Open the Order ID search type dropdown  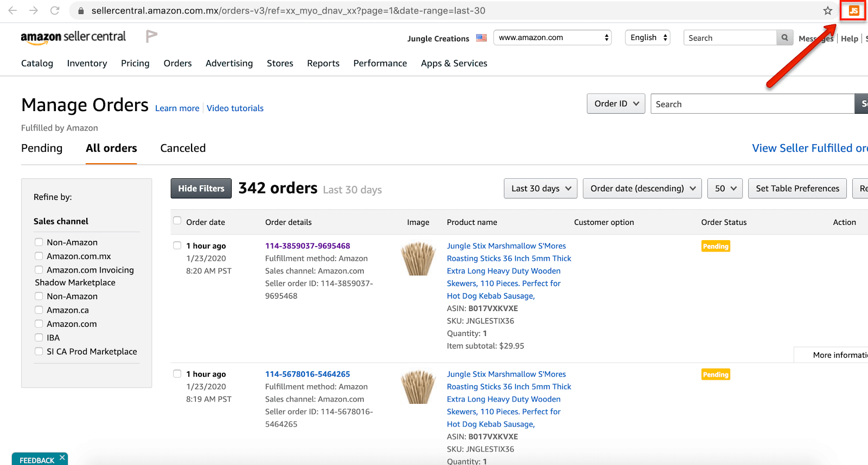click(616, 104)
